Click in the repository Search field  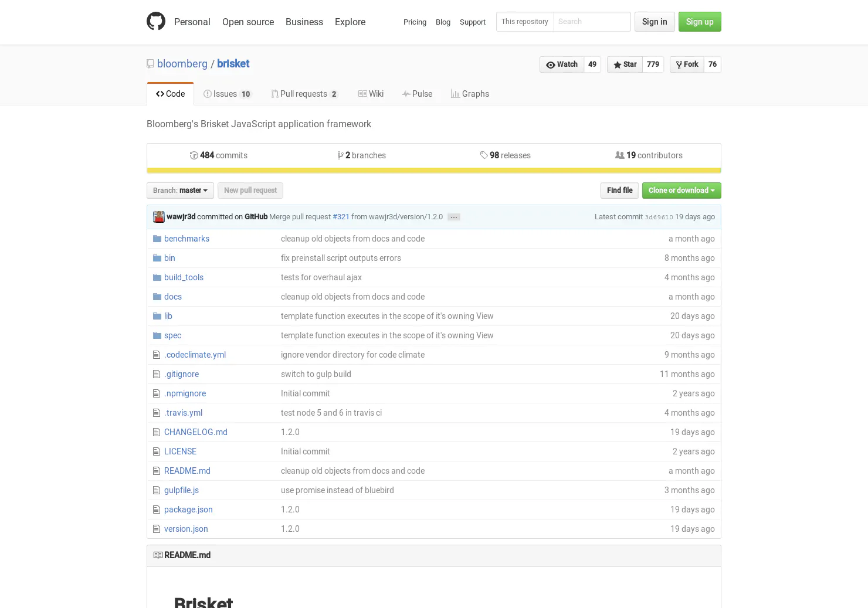592,22
